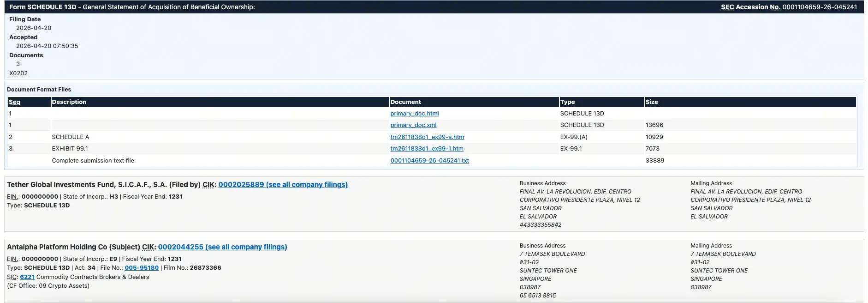
Task: Click the State of Incorp. H3 value
Action: pos(113,197)
